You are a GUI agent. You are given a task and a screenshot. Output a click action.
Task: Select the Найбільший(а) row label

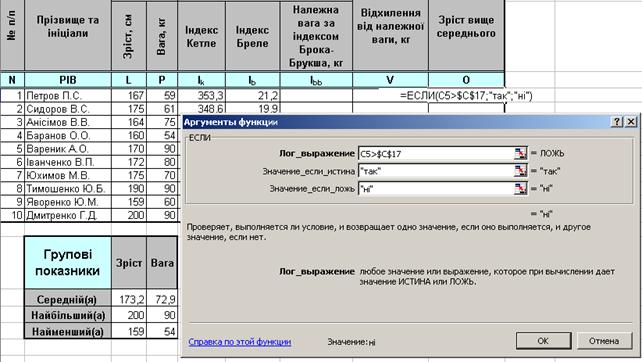[68, 315]
